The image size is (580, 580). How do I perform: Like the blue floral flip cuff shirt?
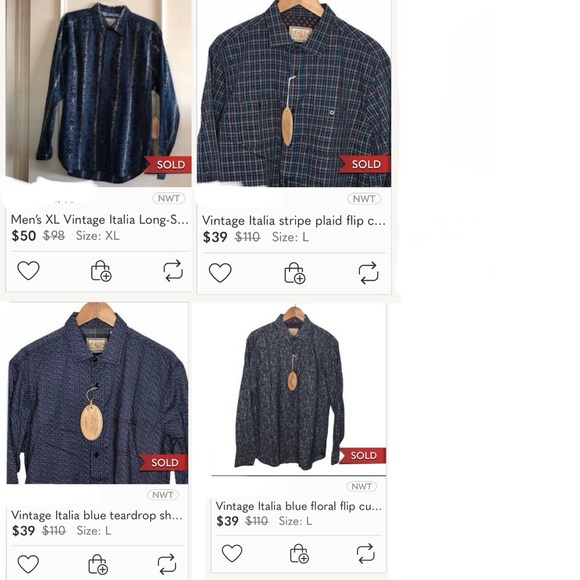tap(232, 553)
